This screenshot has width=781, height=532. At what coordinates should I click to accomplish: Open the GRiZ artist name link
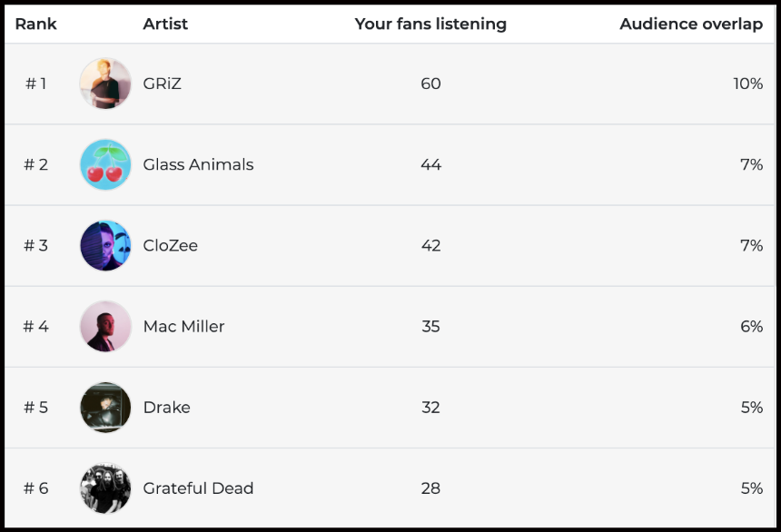(163, 84)
